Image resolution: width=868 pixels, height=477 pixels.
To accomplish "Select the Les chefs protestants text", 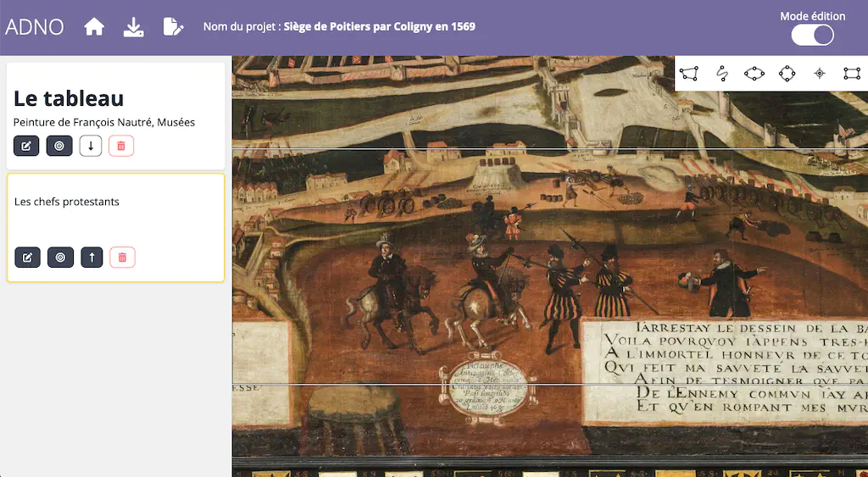I will point(67,202).
